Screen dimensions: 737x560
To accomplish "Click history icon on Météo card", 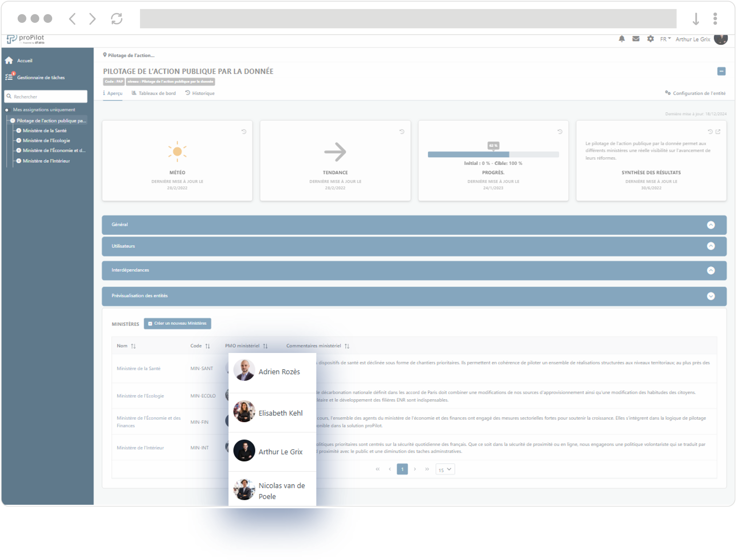I will (244, 132).
